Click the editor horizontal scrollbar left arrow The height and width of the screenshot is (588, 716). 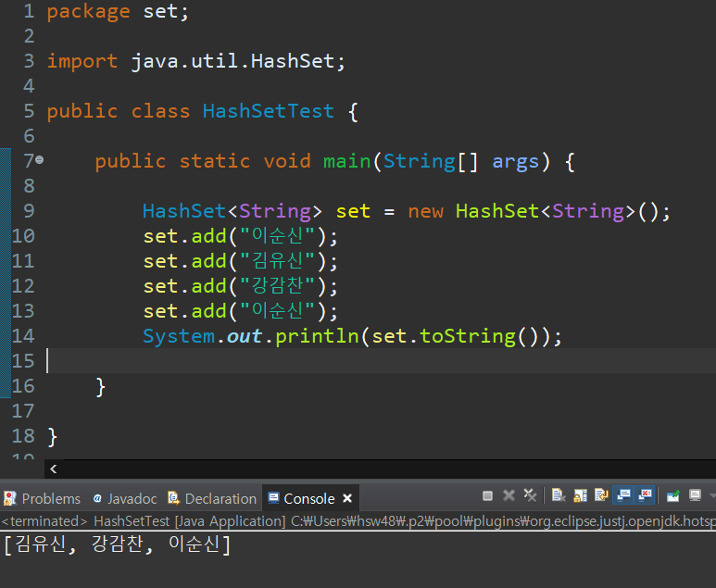[54, 469]
